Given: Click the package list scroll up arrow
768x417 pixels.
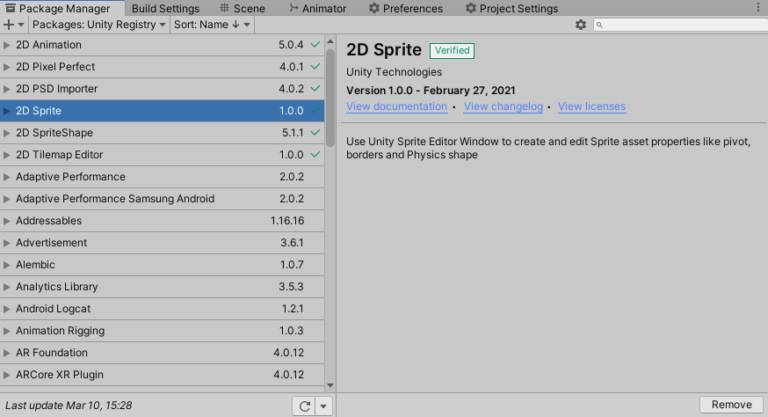Looking at the screenshot, I should click(x=330, y=42).
